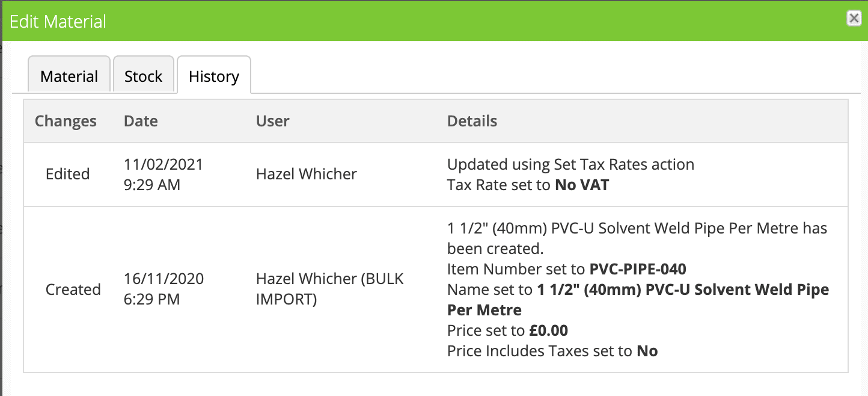The height and width of the screenshot is (396, 868).
Task: Close the Edit Material dialog
Action: [854, 19]
